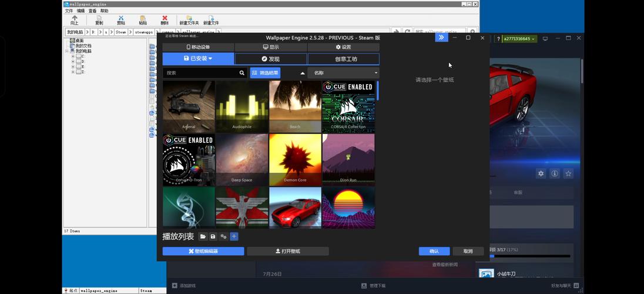This screenshot has height=294, width=644.
Task: Click the blue plus icon to add to playlist
Action: tap(234, 236)
